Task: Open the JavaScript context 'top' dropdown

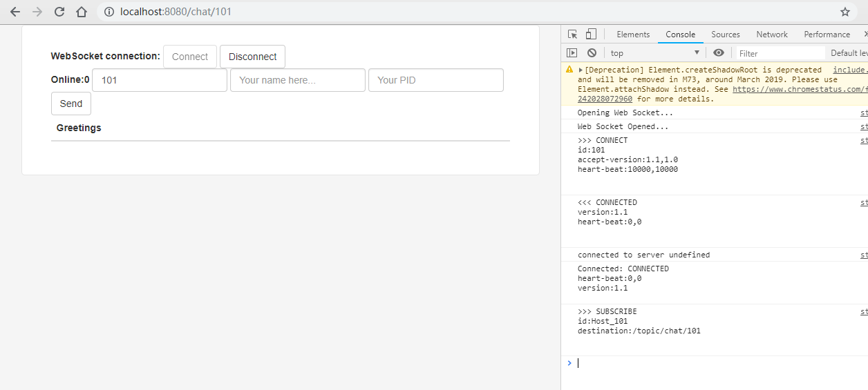Action: pyautogui.click(x=654, y=53)
